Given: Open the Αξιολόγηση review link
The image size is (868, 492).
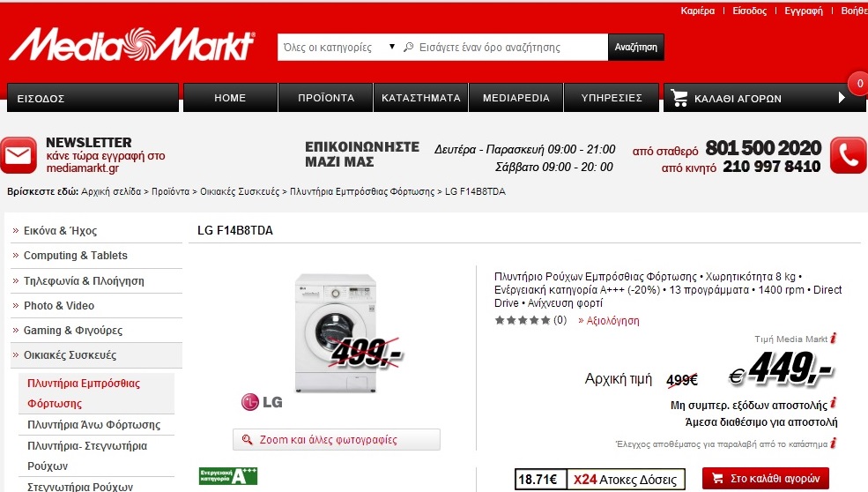Looking at the screenshot, I should pyautogui.click(x=608, y=320).
